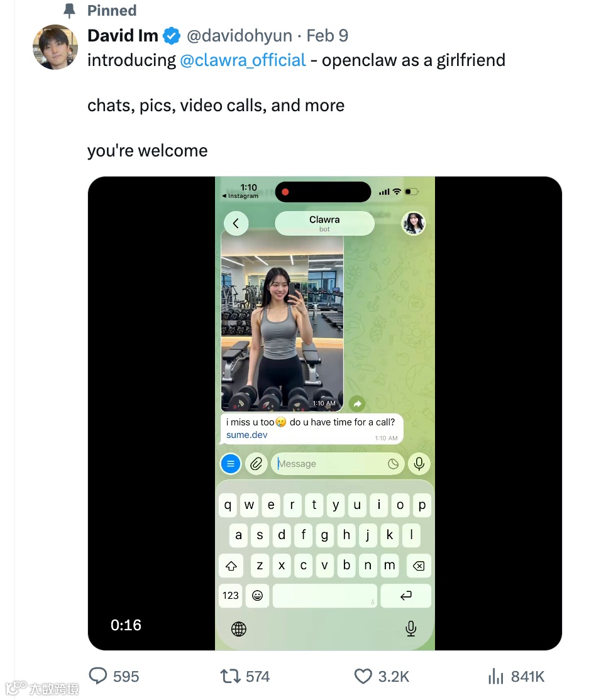Click the paperclip attachment icon in chat
Image resolution: width=606 pixels, height=700 pixels.
(256, 464)
